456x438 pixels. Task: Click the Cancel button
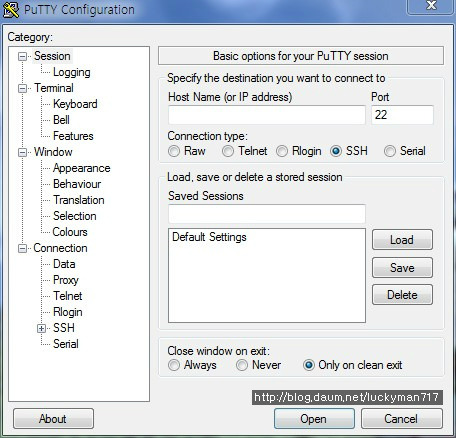402,419
